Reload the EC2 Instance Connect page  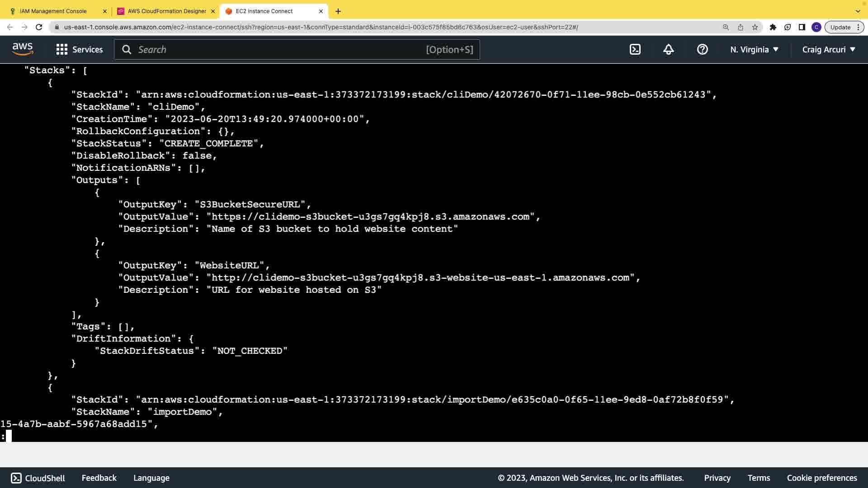pyautogui.click(x=39, y=27)
